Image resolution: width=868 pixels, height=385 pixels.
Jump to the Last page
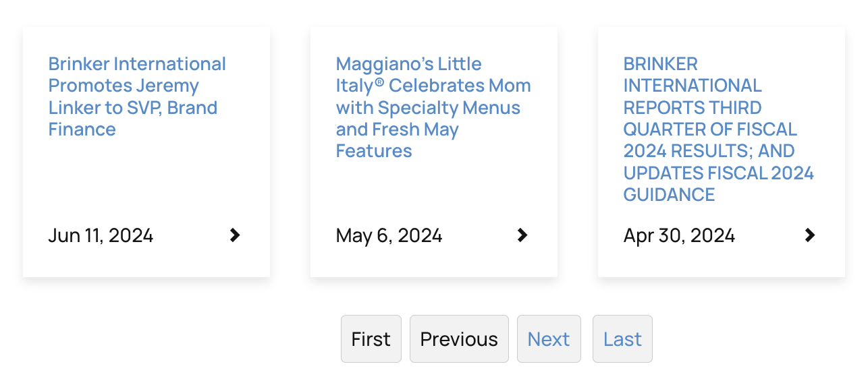[x=622, y=338]
